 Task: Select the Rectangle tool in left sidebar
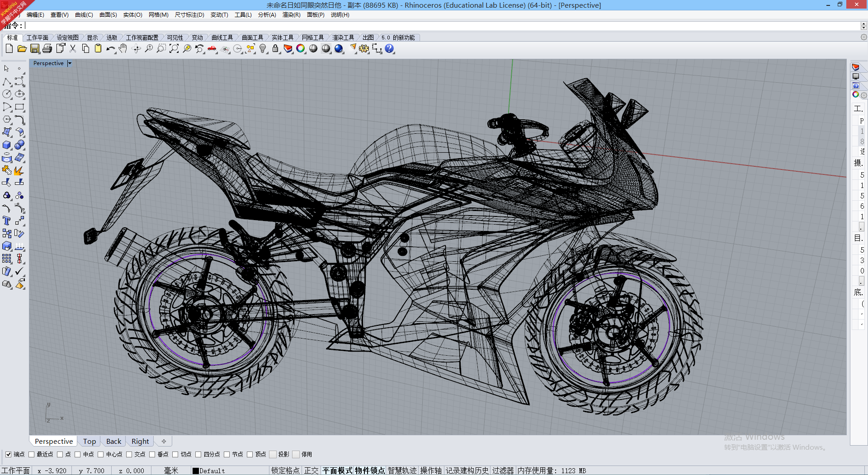tap(19, 107)
